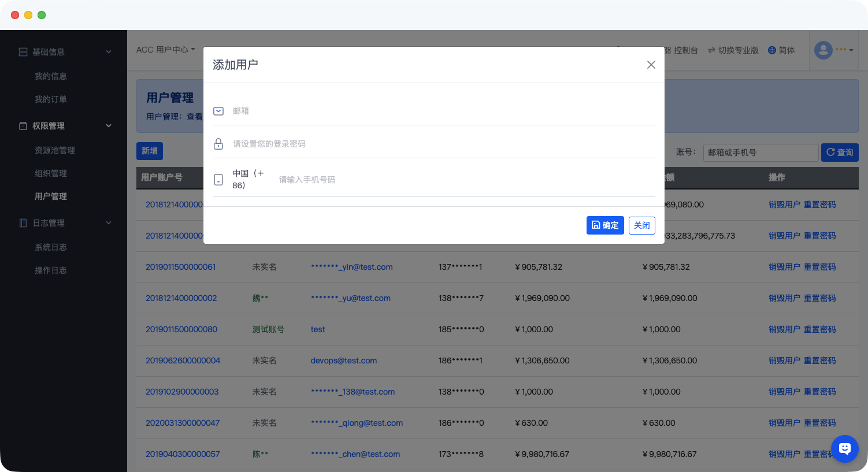Image resolution: width=868 pixels, height=472 pixels.
Task: Open the ACC 用户中心 dropdown
Action: pos(165,50)
